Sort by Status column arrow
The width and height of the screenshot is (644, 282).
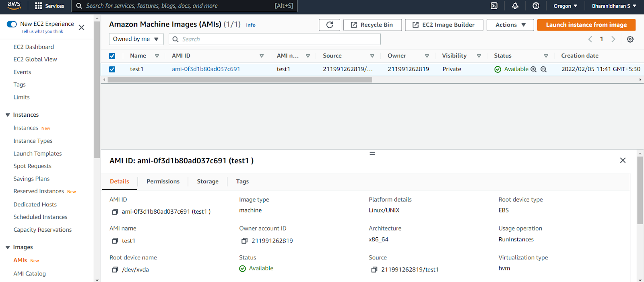[x=546, y=56]
